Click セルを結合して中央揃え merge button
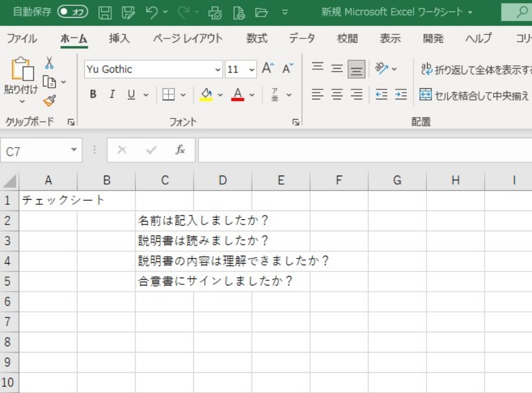 coord(474,95)
